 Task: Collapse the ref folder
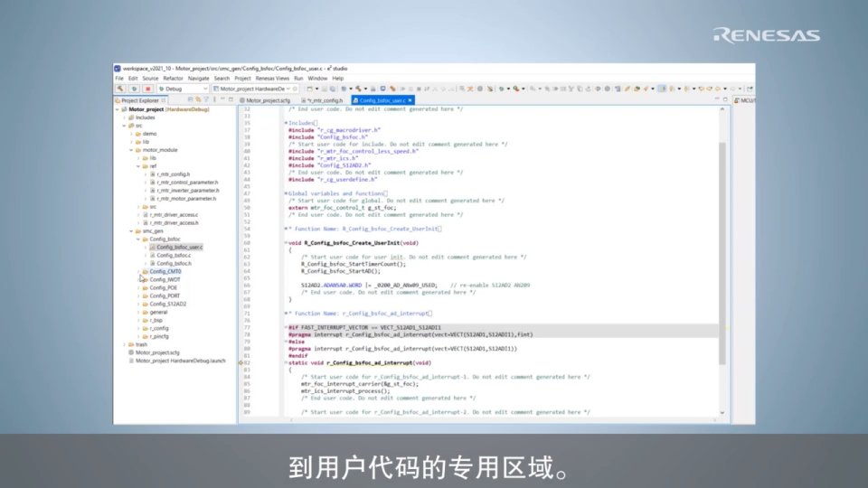pos(138,166)
